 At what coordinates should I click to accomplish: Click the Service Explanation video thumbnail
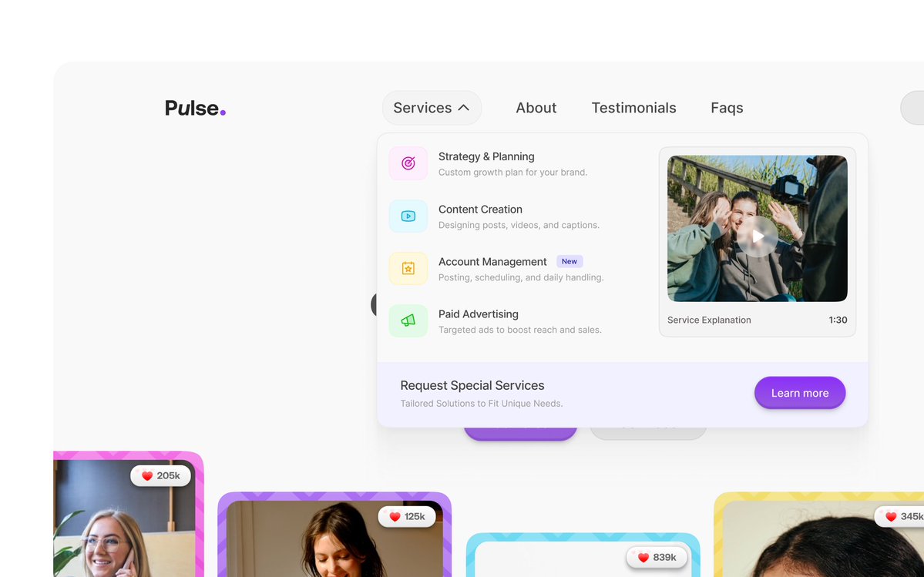pos(758,229)
